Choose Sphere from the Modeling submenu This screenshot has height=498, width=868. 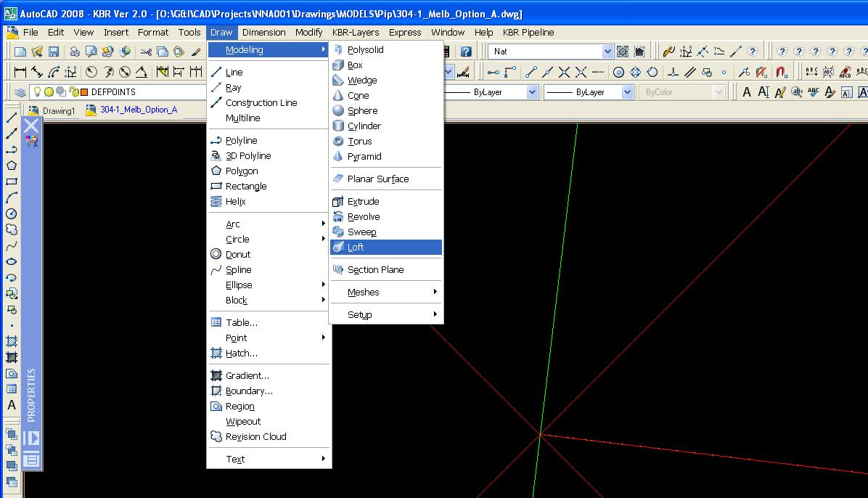tap(386, 111)
